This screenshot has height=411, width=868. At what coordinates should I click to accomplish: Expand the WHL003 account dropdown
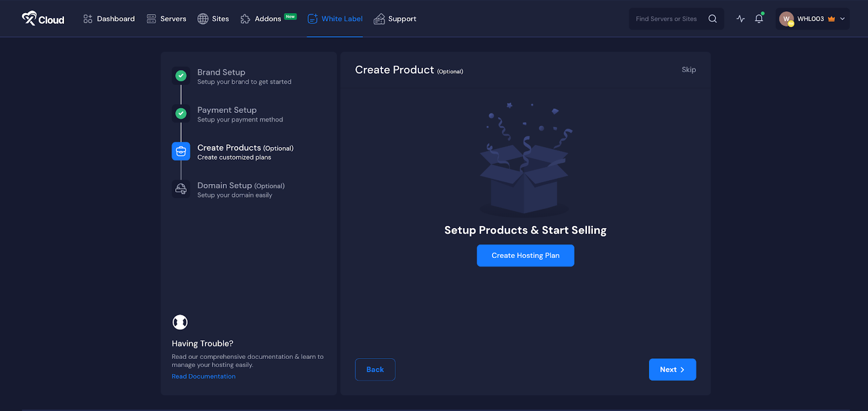point(843,19)
